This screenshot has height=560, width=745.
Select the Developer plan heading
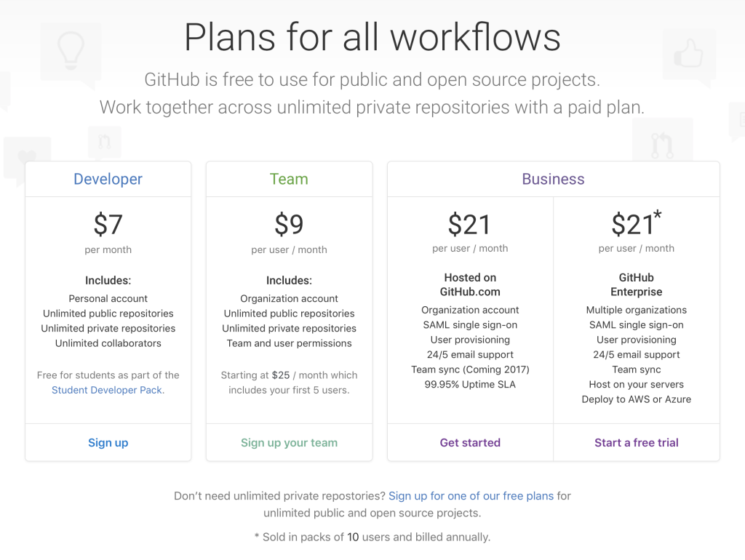(x=108, y=179)
